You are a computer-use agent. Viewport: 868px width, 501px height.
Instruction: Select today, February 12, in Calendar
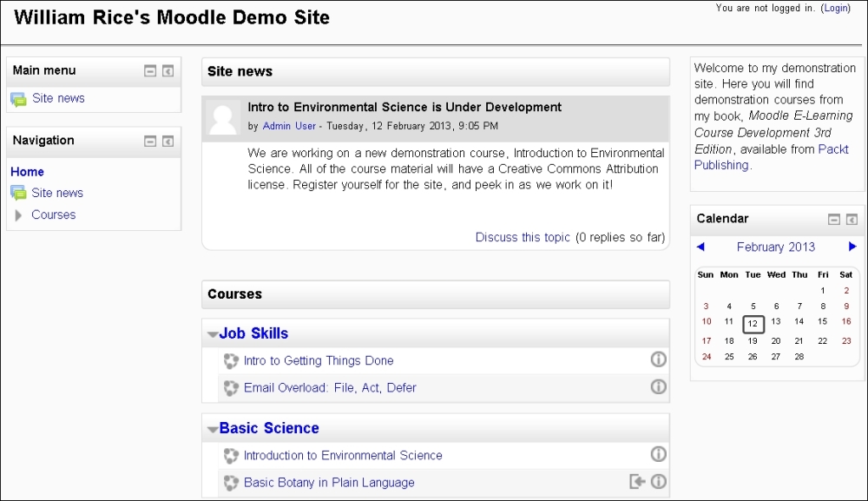click(753, 324)
